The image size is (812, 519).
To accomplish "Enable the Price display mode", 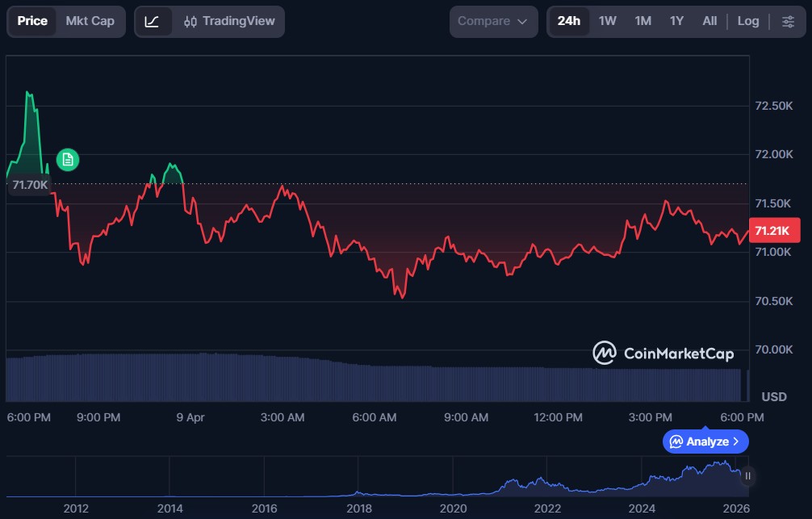I will 32,21.
